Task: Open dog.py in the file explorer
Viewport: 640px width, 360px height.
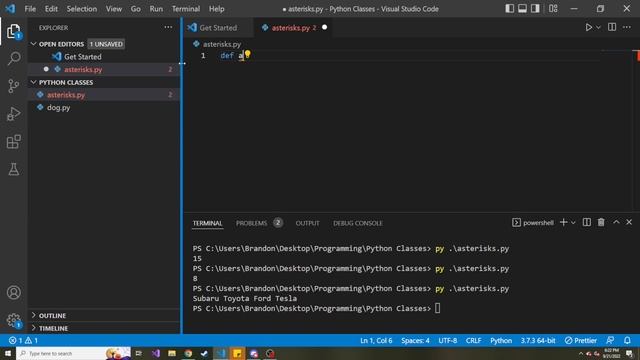Action: [x=104, y=107]
